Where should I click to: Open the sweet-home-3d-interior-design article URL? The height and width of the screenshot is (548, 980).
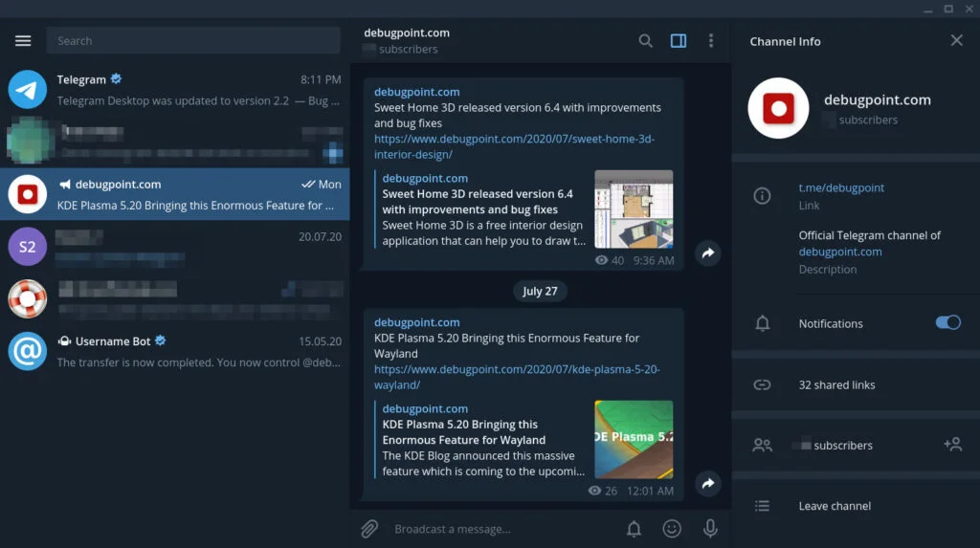click(x=514, y=147)
